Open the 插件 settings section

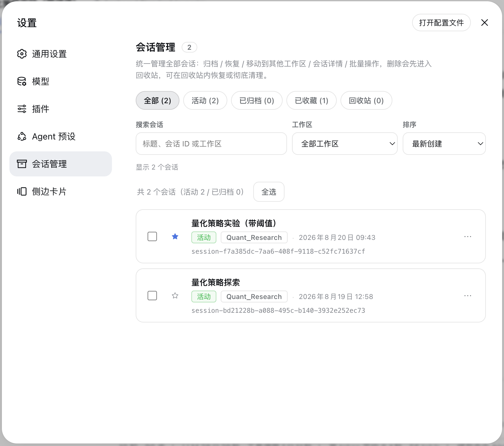tap(61, 109)
